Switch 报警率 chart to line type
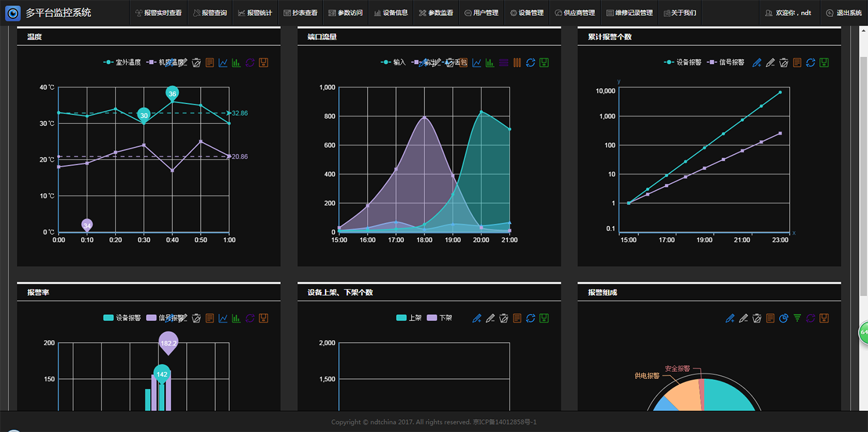 tap(223, 318)
